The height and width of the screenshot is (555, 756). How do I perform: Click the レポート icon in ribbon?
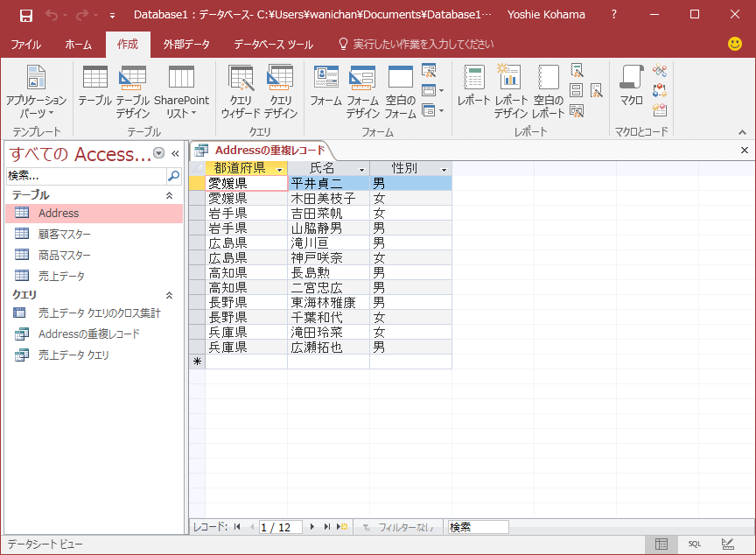(x=474, y=86)
